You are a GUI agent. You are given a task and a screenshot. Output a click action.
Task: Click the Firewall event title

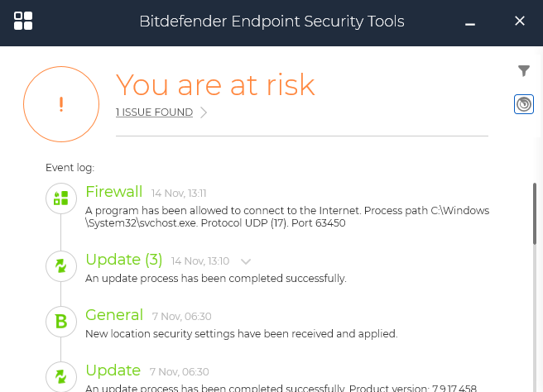coord(114,192)
